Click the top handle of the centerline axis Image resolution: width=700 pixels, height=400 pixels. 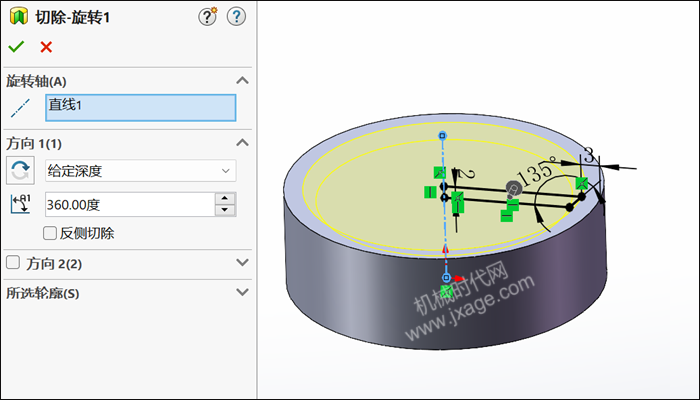pyautogui.click(x=442, y=135)
